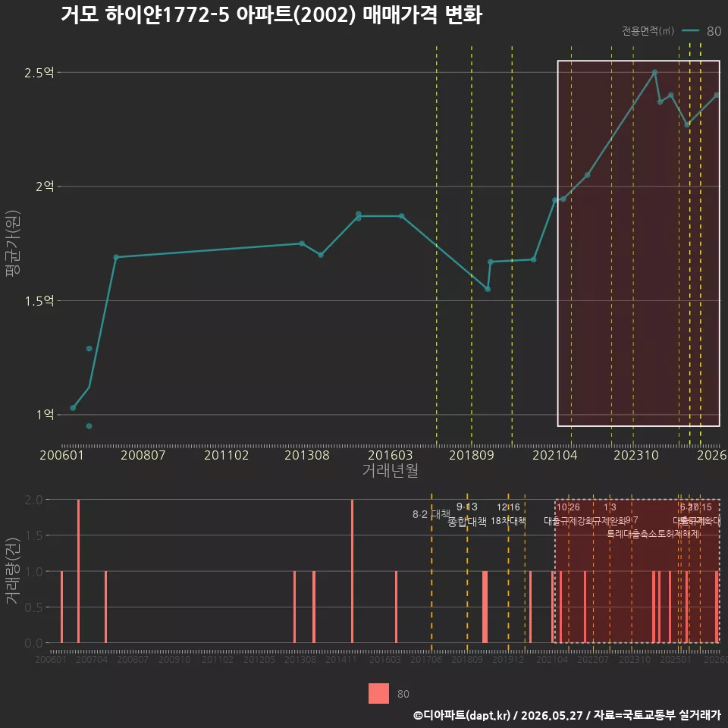This screenshot has height=728, width=728.
Task: Click the '0.0' volume axis label
Action: click(x=33, y=643)
